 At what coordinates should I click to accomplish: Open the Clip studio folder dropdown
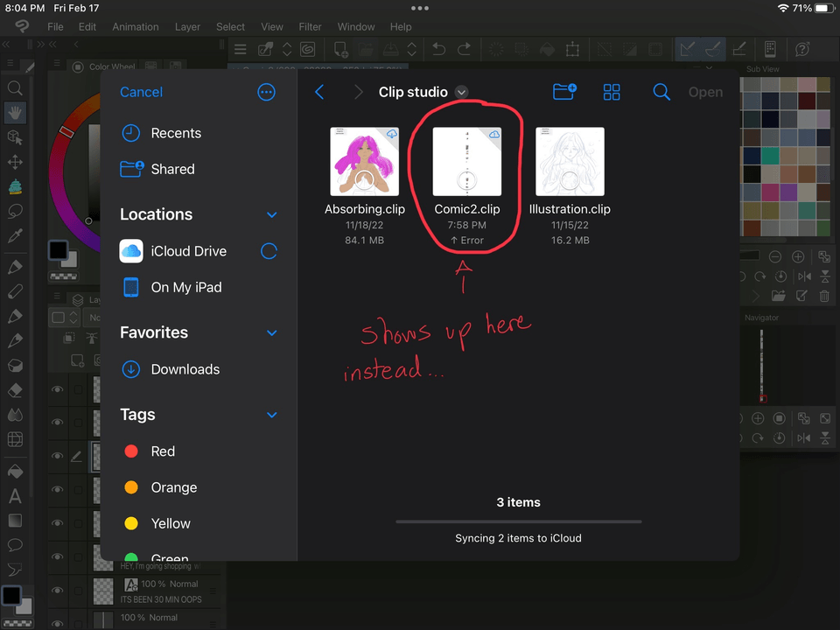(x=461, y=92)
